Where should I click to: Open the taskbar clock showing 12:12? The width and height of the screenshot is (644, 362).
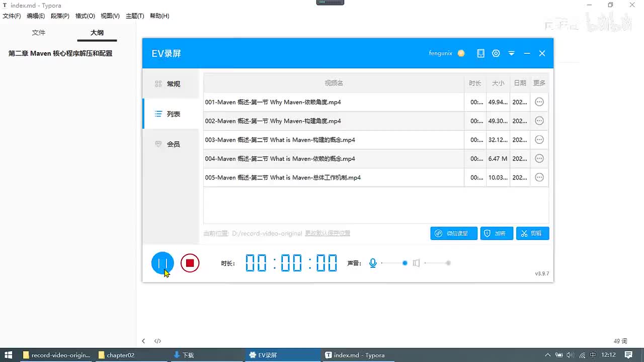click(609, 355)
